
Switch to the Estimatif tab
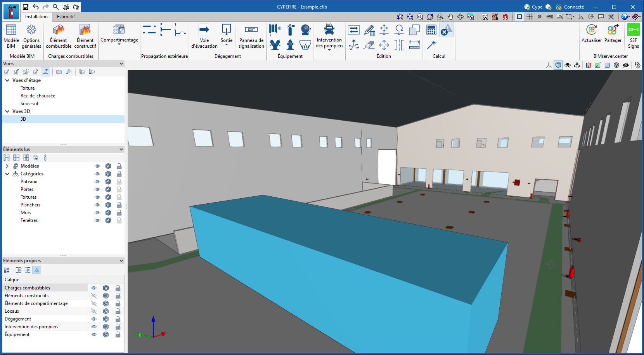66,17
